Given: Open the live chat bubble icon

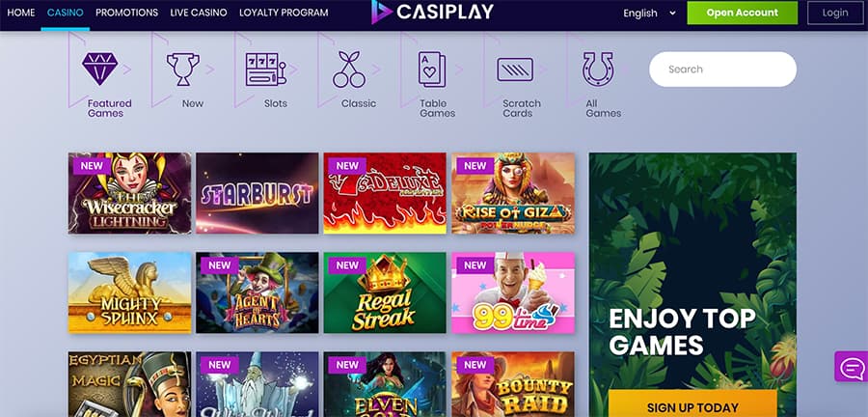Looking at the screenshot, I should pyautogui.click(x=852, y=367).
